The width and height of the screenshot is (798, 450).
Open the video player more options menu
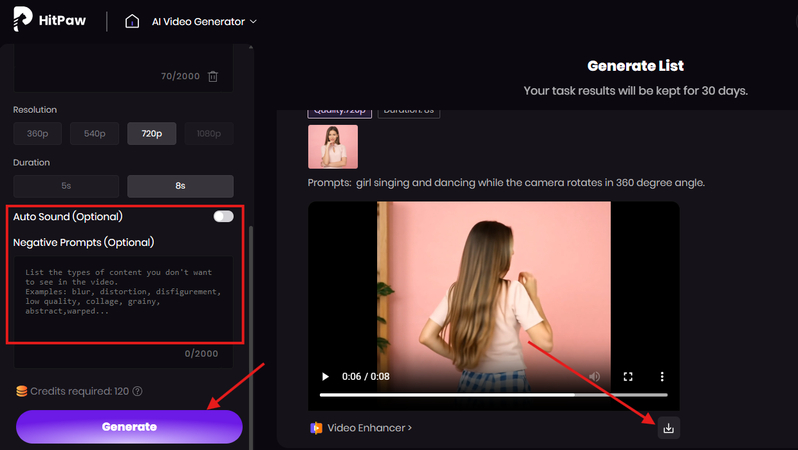click(662, 377)
